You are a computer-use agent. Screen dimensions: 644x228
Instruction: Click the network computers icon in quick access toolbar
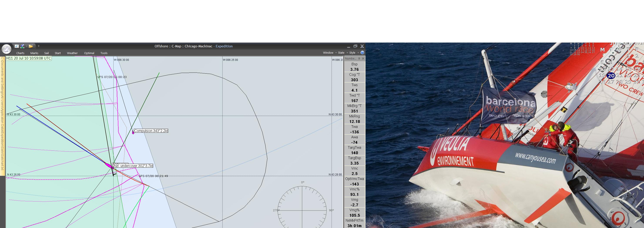point(22,46)
